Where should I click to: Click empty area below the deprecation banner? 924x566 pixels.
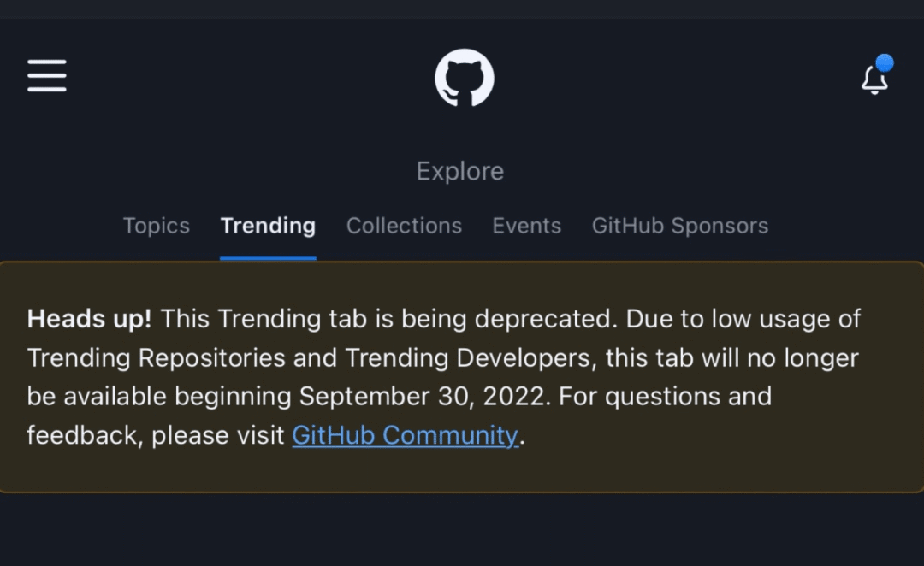[462, 530]
